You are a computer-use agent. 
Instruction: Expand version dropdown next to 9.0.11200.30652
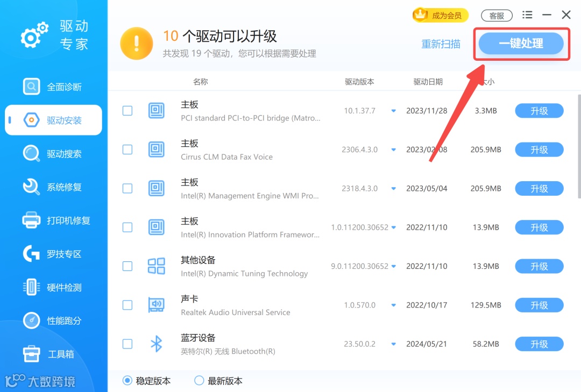[x=393, y=266]
